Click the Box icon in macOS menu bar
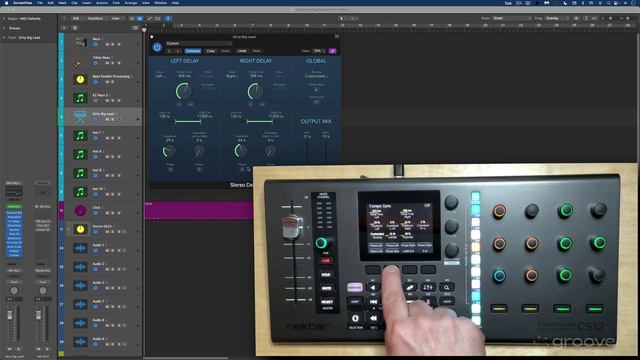The width and height of the screenshot is (640, 360). (508, 3)
